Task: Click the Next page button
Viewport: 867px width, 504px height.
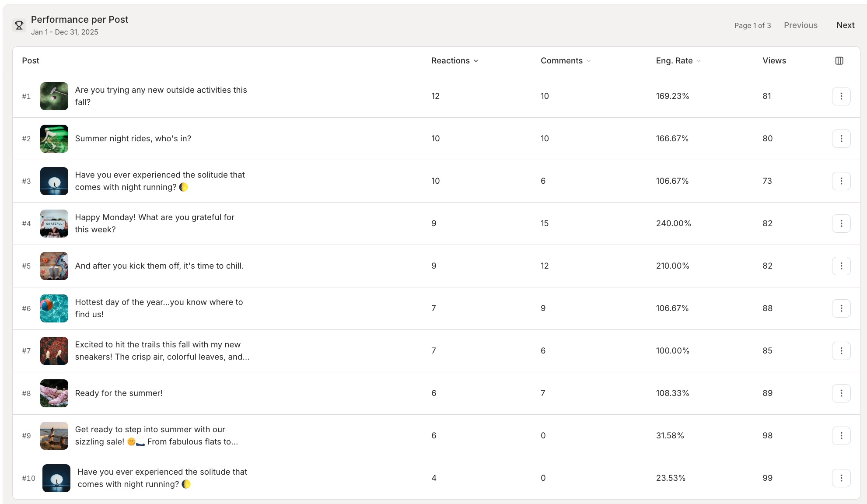Action: 845,25
